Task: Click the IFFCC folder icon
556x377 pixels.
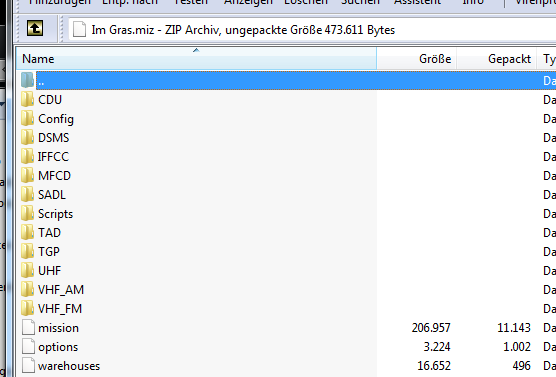Action: click(27, 156)
